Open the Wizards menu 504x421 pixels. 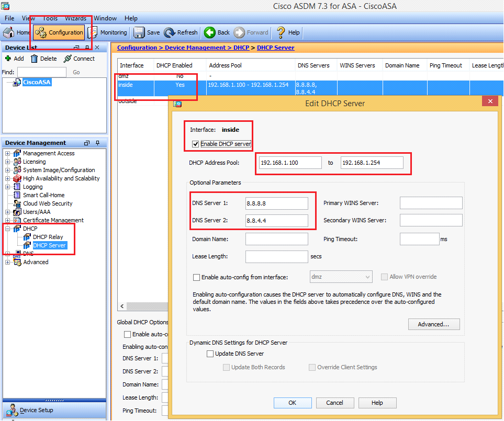tap(75, 18)
